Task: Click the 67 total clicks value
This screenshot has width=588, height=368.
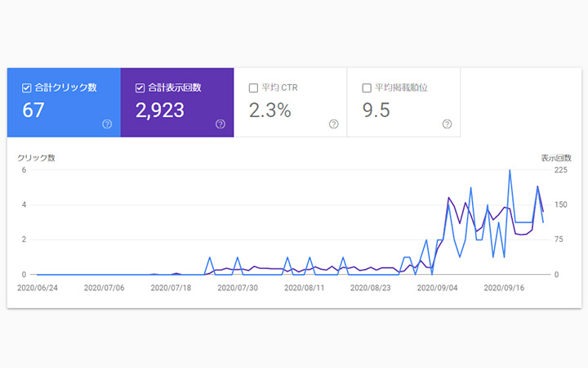Action: tap(33, 110)
